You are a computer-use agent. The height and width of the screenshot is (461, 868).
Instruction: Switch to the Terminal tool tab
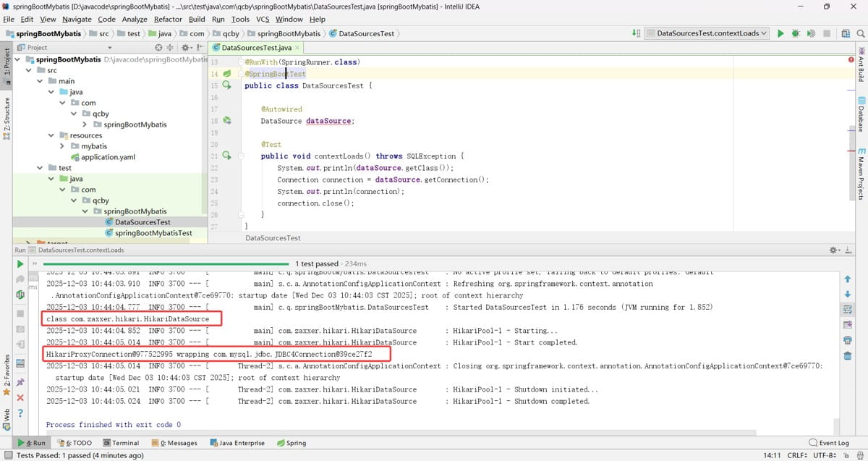click(120, 443)
